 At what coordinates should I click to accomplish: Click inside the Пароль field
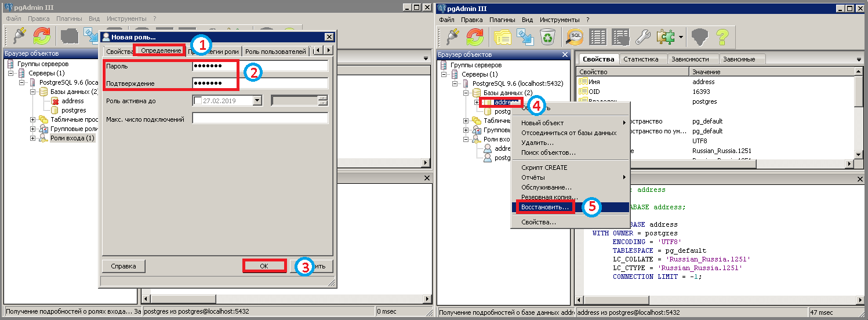tap(260, 66)
